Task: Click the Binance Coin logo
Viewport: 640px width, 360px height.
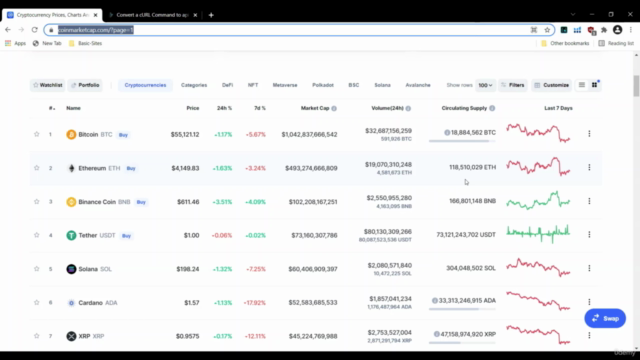Action: pos(71,202)
